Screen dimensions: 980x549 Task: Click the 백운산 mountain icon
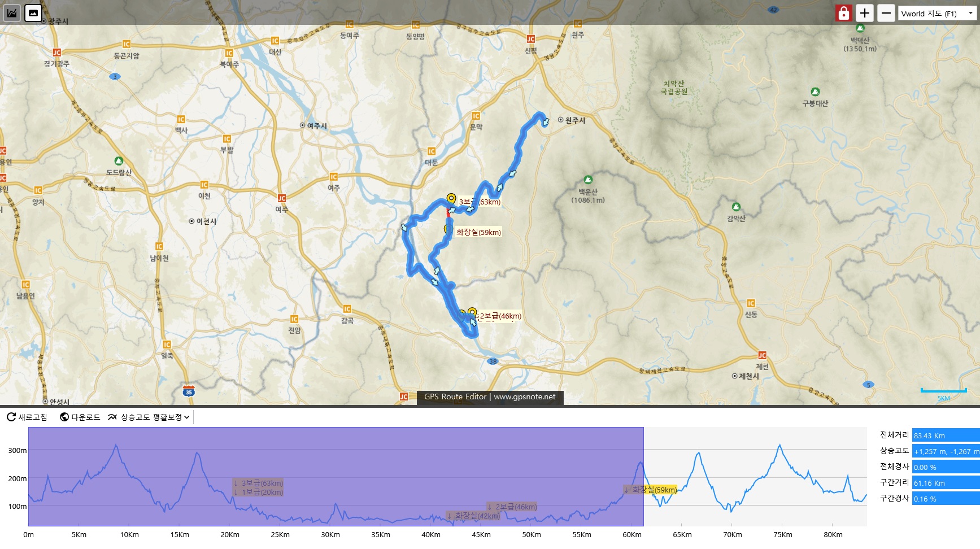click(588, 180)
